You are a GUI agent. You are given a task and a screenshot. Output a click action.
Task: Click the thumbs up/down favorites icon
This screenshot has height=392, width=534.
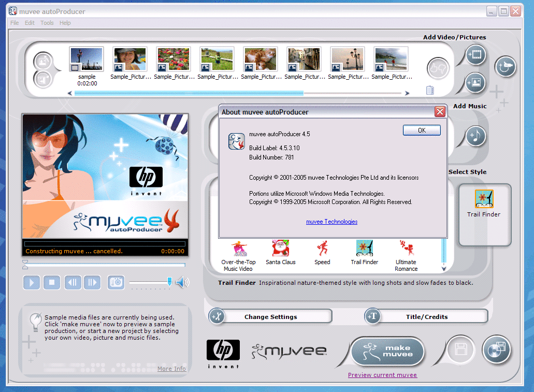point(438,68)
